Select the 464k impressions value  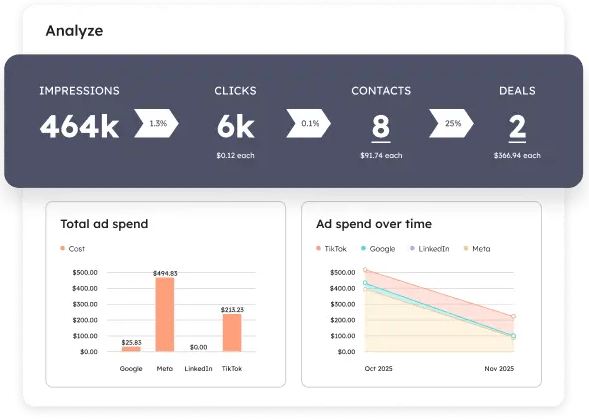[79, 127]
